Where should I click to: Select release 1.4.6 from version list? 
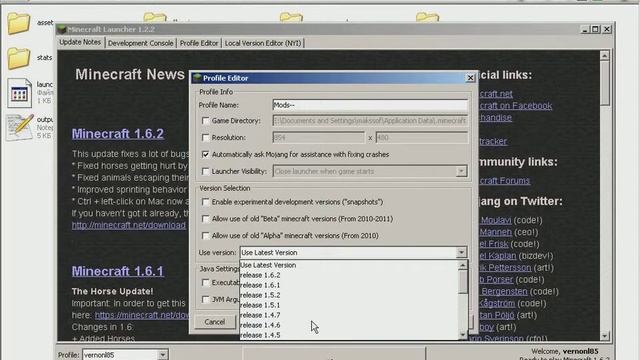[x=349, y=325]
